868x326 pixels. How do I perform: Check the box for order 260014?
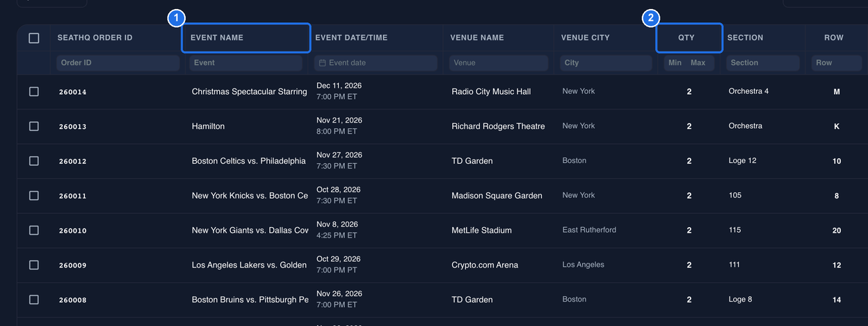pos(34,91)
